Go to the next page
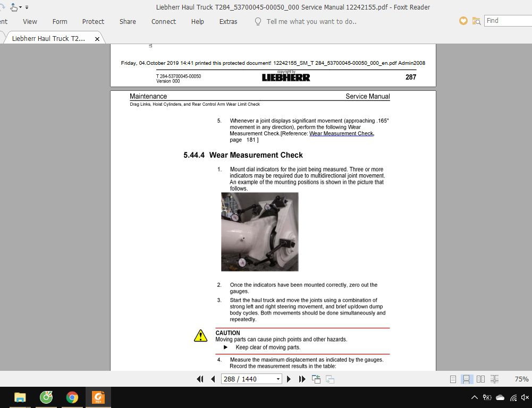 [289, 379]
